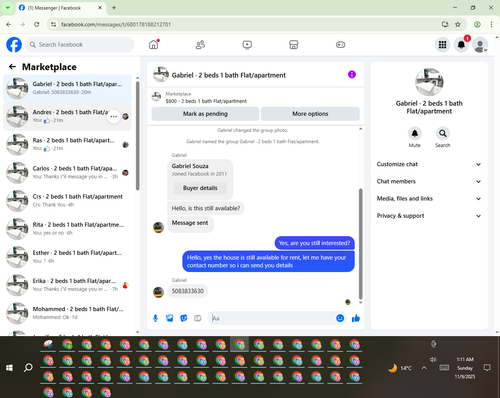Click the phone number message 5083833630

[x=188, y=291]
